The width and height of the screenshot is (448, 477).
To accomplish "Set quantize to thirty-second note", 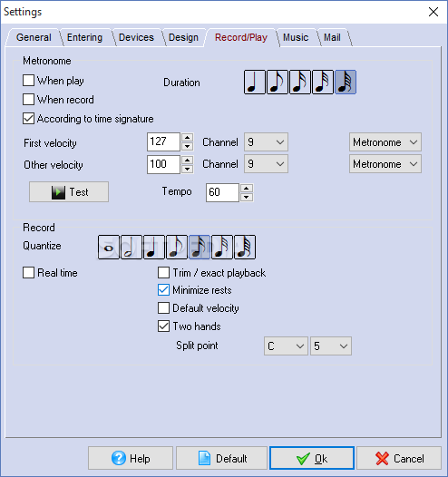I will tap(222, 247).
